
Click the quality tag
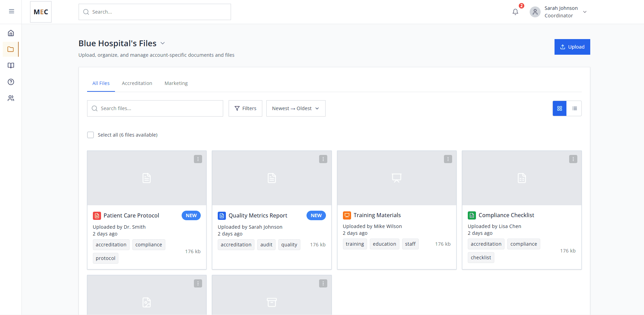pyautogui.click(x=289, y=245)
